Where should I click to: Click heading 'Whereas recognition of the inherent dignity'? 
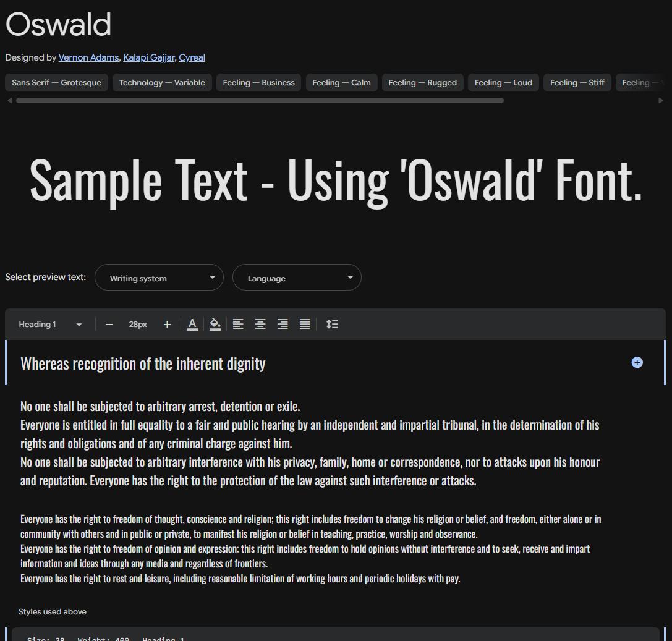[143, 364]
